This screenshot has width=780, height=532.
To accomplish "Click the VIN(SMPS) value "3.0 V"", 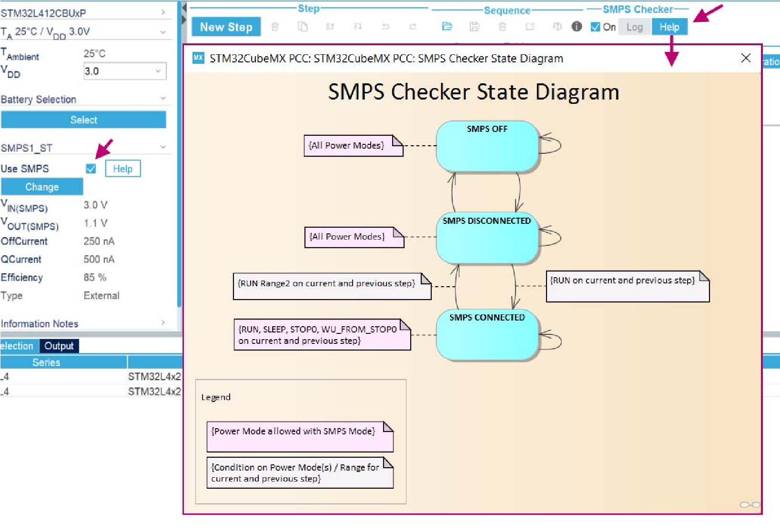I will pyautogui.click(x=96, y=205).
